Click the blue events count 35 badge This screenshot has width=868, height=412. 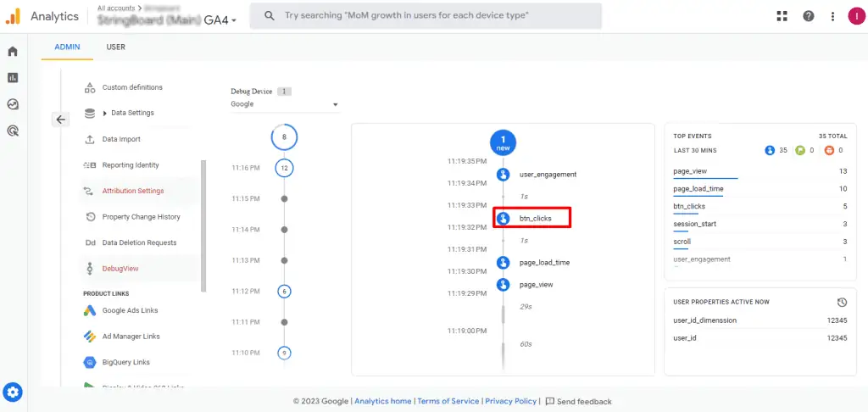point(769,150)
